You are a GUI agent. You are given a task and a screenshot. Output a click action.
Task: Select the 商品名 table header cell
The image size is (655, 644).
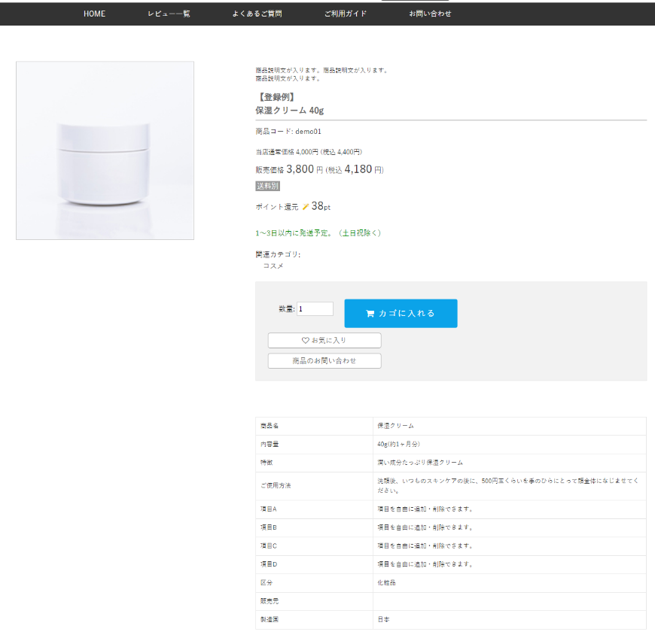pos(314,426)
